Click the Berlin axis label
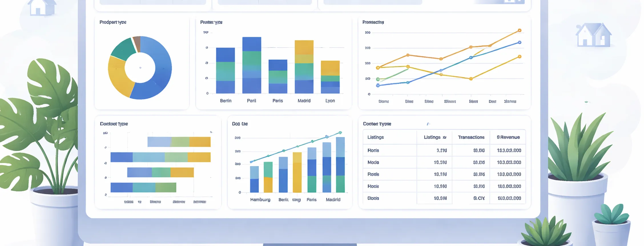This screenshot has width=644, height=246. pyautogui.click(x=226, y=101)
